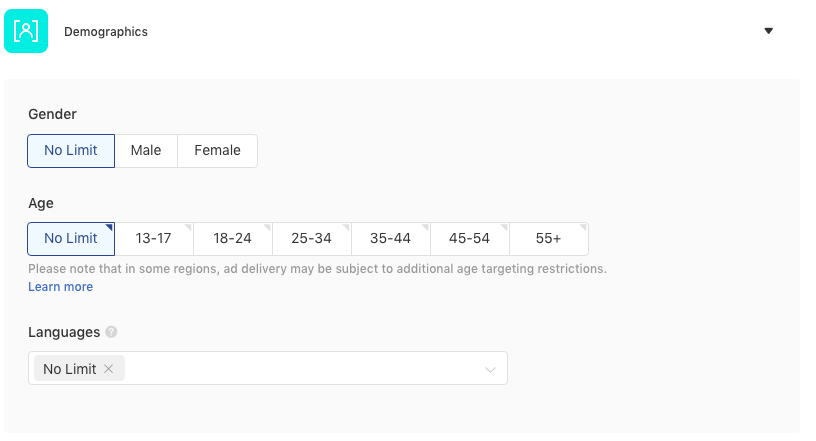Collapse the Demographics section with the arrow
816x441 pixels.
768,31
